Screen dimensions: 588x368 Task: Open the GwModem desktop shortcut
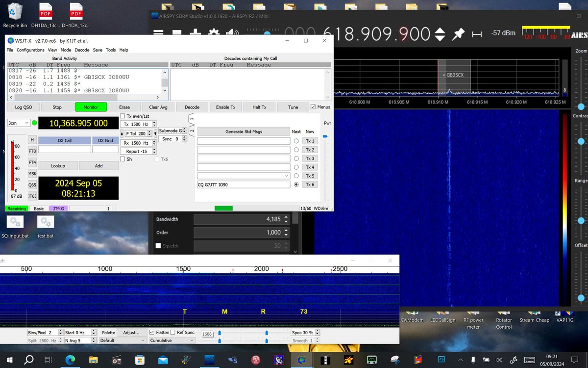(x=412, y=316)
